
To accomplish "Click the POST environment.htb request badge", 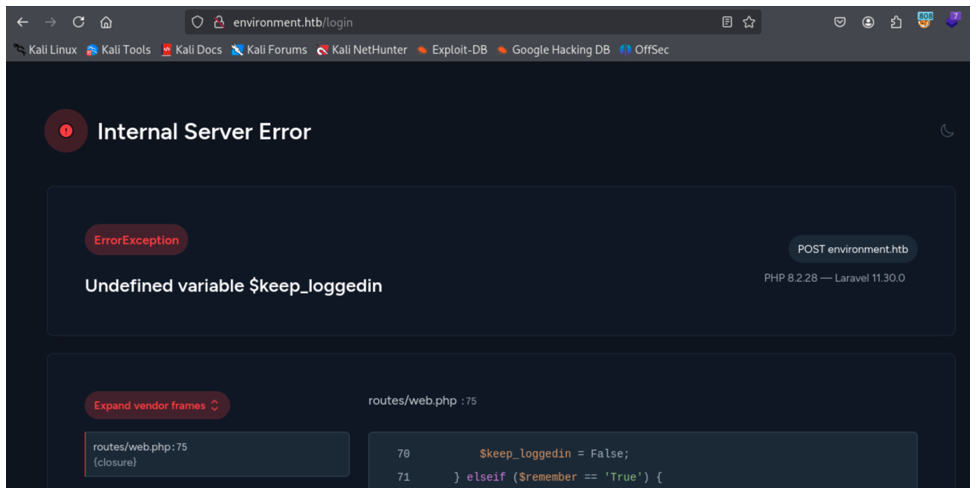I will (853, 249).
